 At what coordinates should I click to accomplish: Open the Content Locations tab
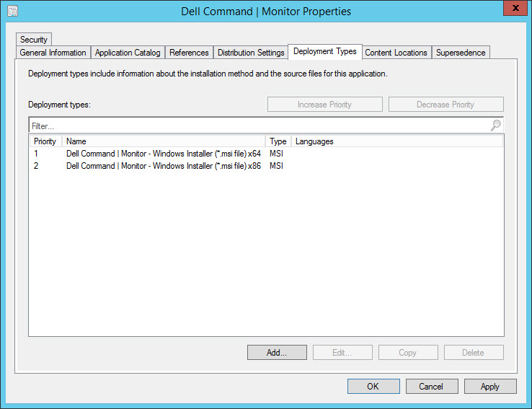pyautogui.click(x=396, y=53)
